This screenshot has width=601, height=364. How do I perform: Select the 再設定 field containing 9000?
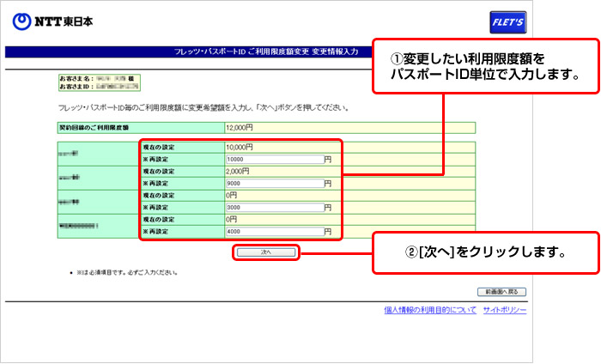click(273, 183)
